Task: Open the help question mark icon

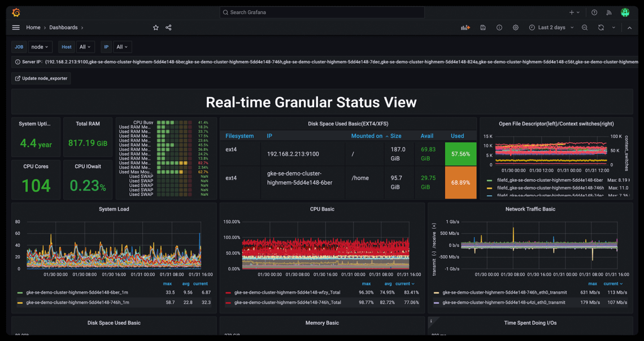Action: (x=594, y=12)
